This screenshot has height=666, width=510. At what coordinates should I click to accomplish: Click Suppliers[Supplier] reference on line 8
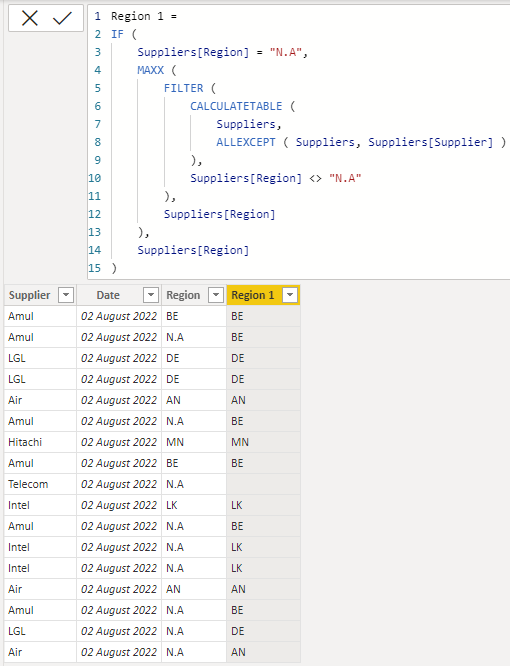(431, 142)
